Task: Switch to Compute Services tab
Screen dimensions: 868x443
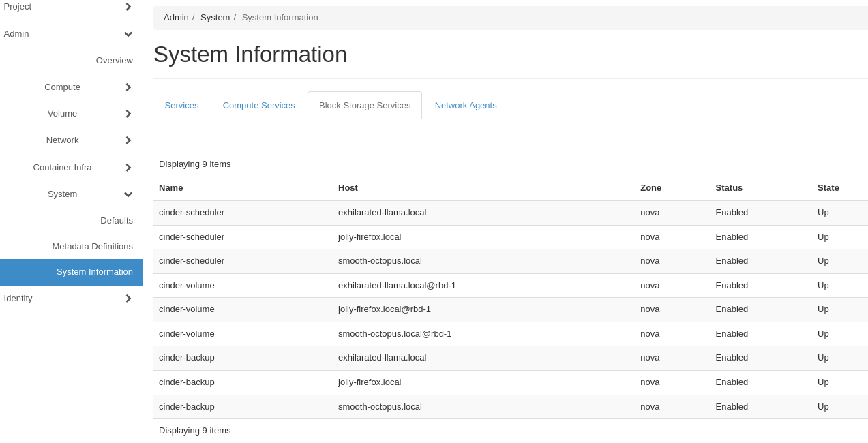Action: tap(258, 106)
